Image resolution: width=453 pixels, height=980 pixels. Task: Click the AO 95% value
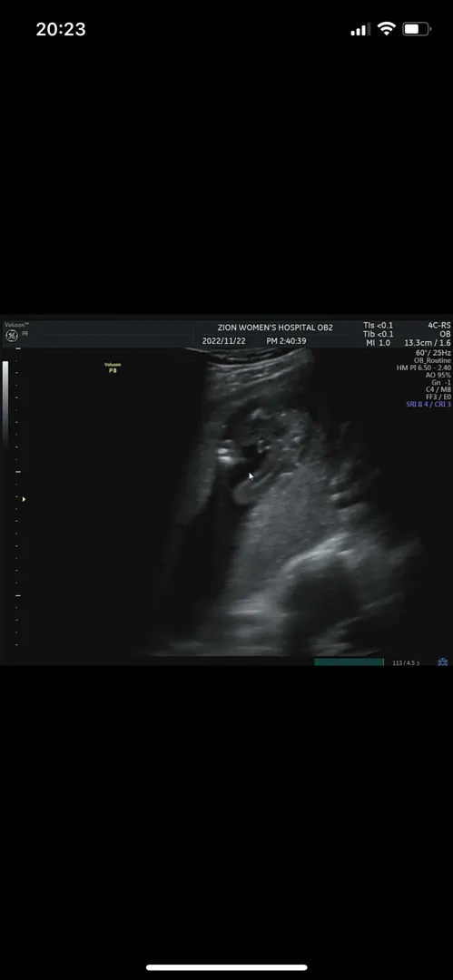tap(437, 375)
